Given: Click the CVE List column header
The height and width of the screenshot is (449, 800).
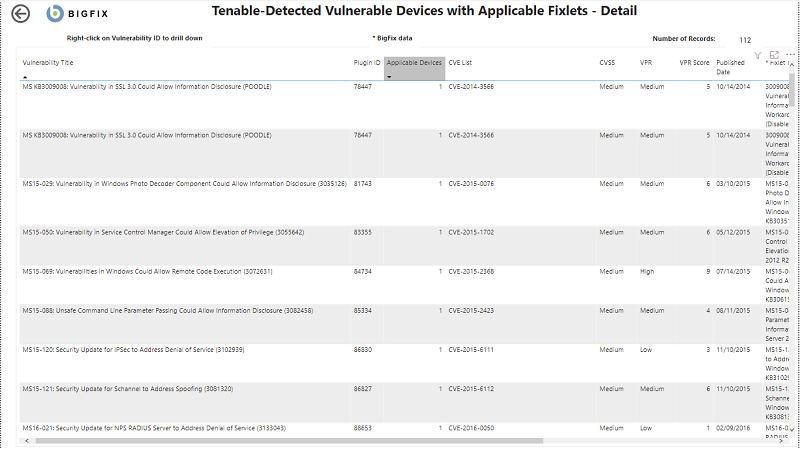Looking at the screenshot, I should click(x=460, y=62).
